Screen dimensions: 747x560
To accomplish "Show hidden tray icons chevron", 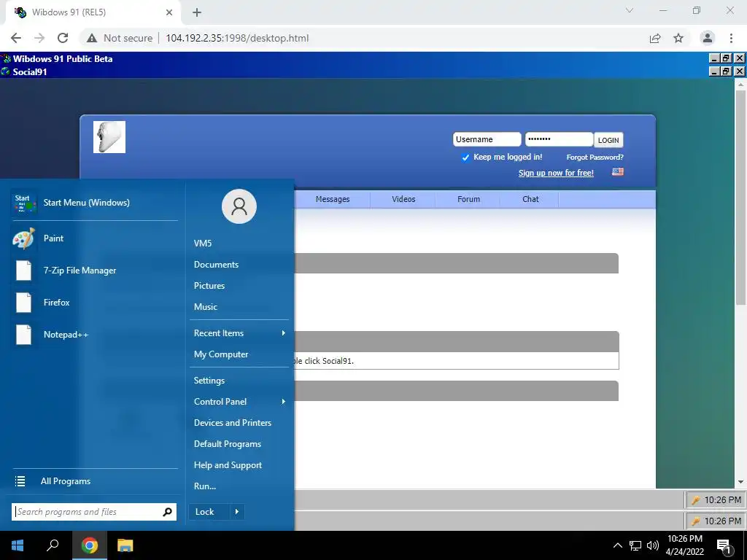I will [617, 545].
